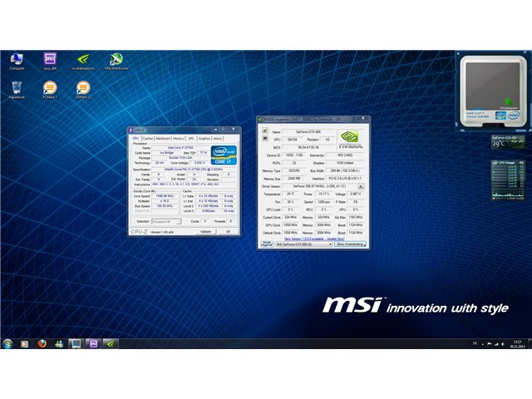This screenshot has height=399, width=532.
Task: Open the Computer desktop icon
Action: (17, 62)
